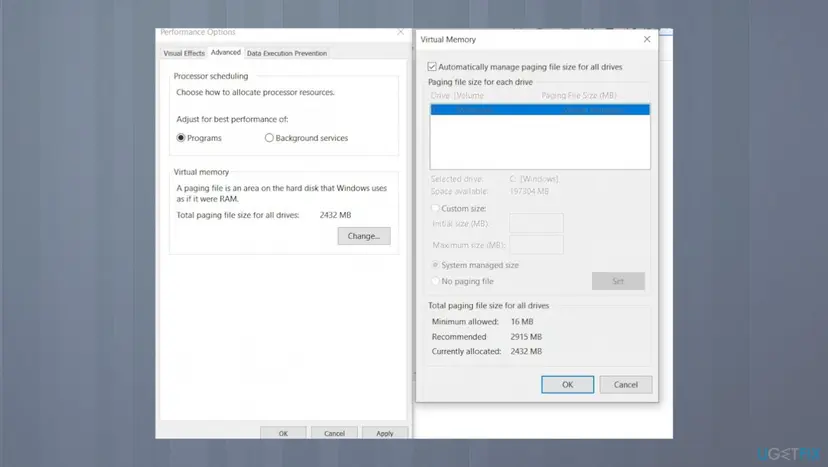Click the Maximum size (MB) field

(536, 245)
